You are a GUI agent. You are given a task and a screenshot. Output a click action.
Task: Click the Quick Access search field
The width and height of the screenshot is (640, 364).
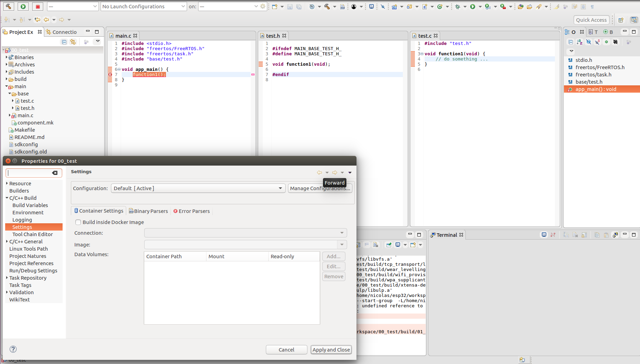(591, 20)
